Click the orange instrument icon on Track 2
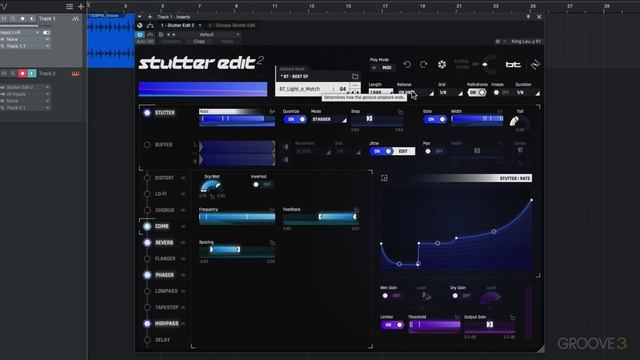 (x=76, y=73)
